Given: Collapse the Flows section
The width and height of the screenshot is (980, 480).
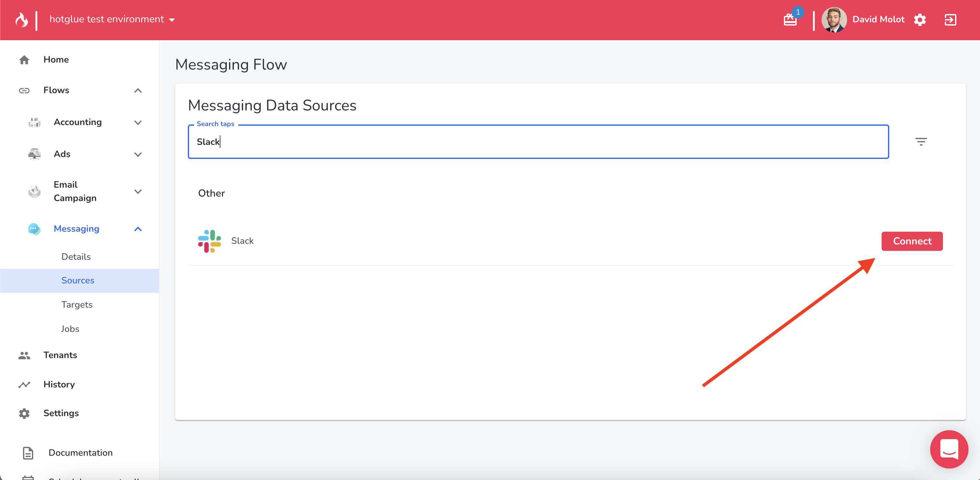Looking at the screenshot, I should coord(138,90).
